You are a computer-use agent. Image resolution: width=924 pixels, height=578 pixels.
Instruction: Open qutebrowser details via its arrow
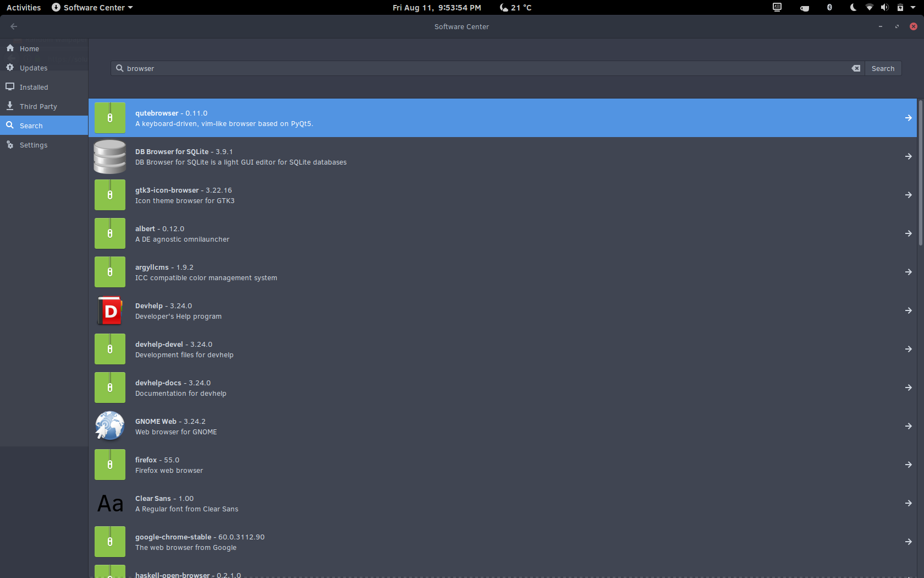pos(908,118)
